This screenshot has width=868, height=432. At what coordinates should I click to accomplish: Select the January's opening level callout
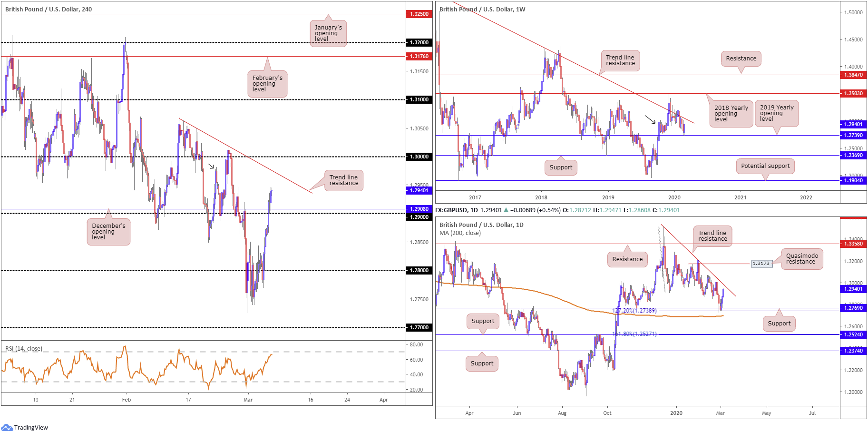tap(328, 33)
